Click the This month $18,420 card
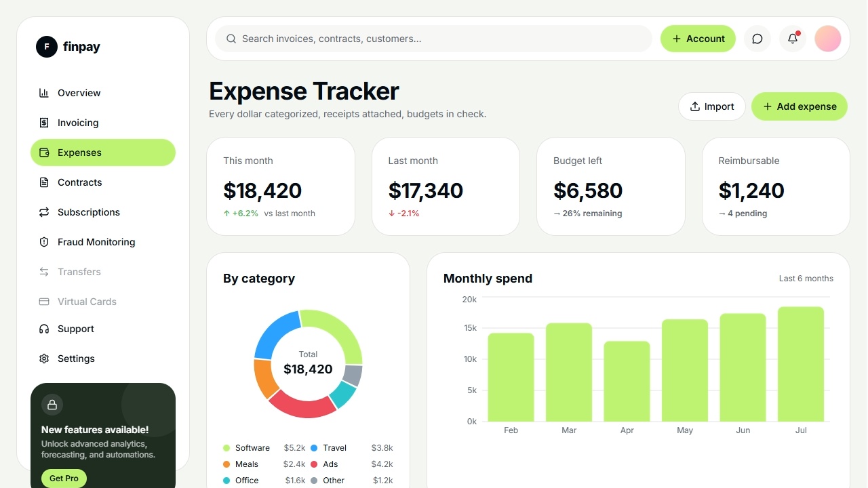868x488 pixels. (281, 186)
